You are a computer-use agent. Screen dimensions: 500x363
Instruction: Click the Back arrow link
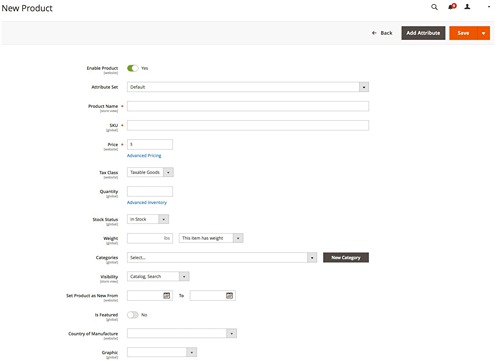click(382, 33)
